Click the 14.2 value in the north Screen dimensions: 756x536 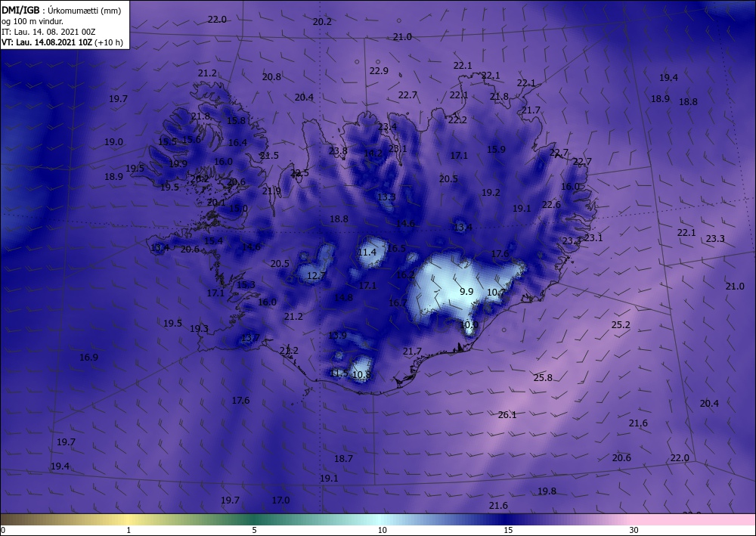point(373,153)
